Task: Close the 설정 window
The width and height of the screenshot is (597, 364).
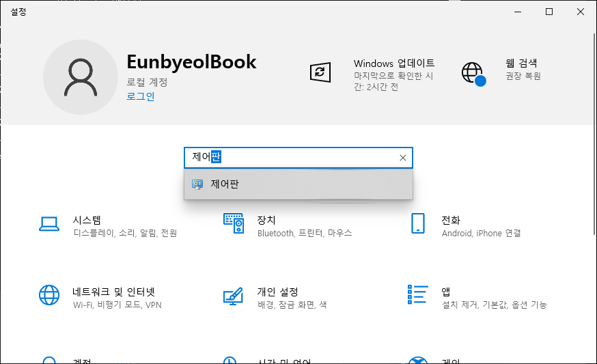Action: tap(580, 12)
